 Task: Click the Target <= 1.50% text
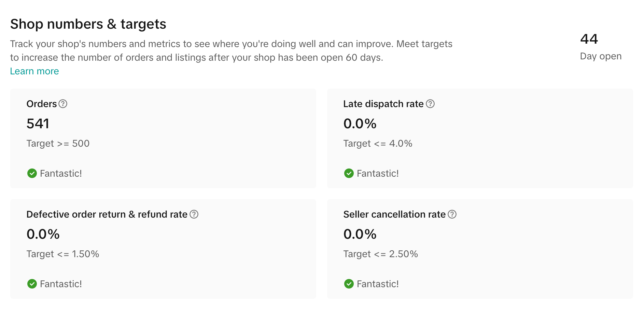63,254
